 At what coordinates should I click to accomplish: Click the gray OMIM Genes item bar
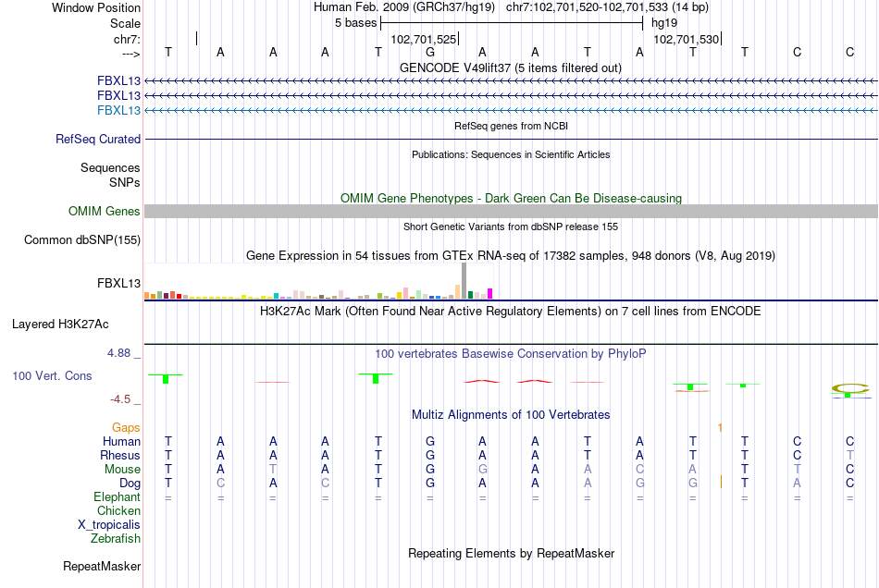pos(511,211)
